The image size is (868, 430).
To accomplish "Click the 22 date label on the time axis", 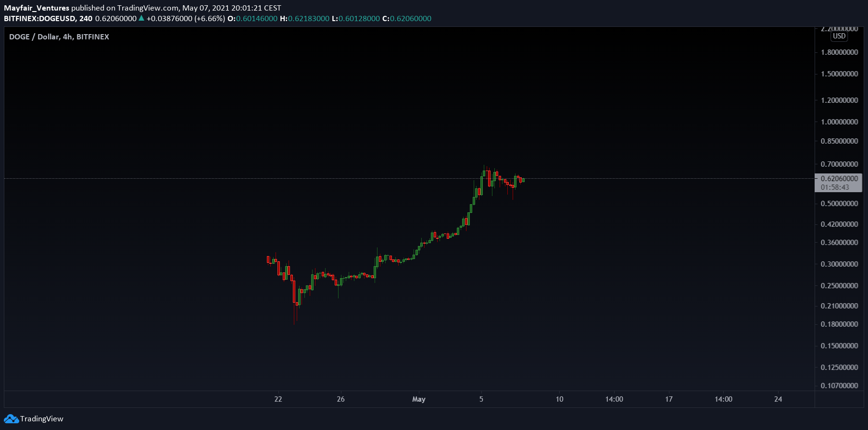I will pos(278,399).
